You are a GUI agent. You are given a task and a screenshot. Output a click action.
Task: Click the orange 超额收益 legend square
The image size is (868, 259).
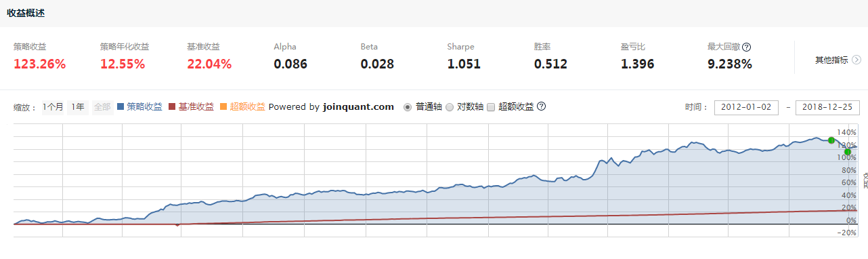coord(223,106)
